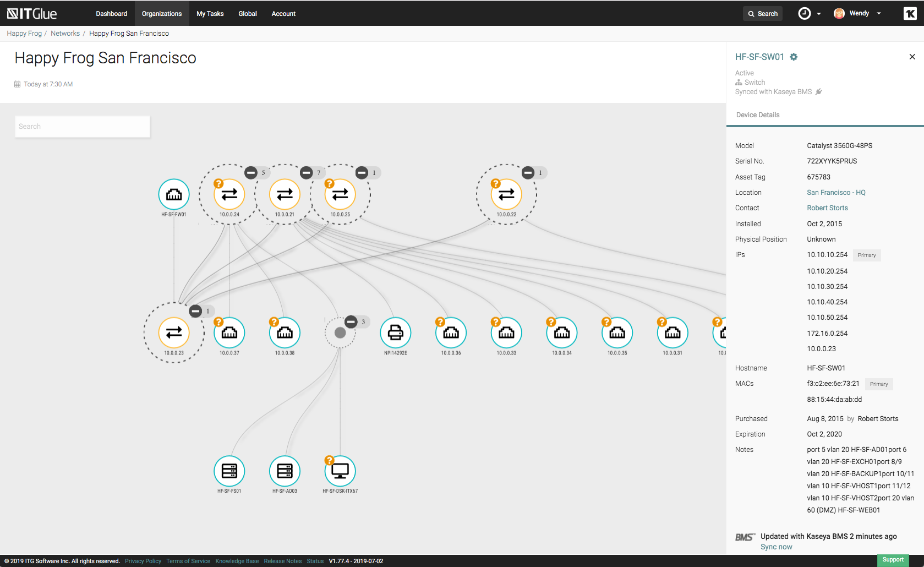Viewport: 924px width, 567px height.
Task: Click the 10.0.0.23 switch node
Action: pyautogui.click(x=174, y=332)
